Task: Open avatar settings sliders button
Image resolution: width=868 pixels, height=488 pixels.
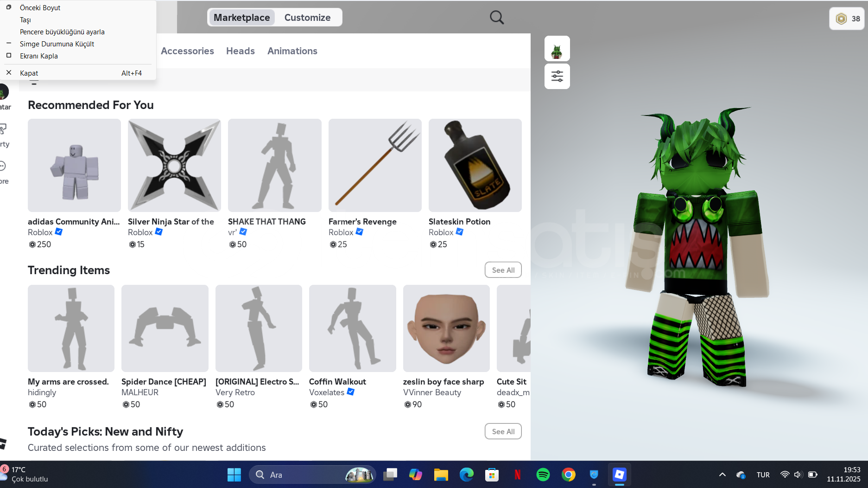Action: click(x=557, y=76)
